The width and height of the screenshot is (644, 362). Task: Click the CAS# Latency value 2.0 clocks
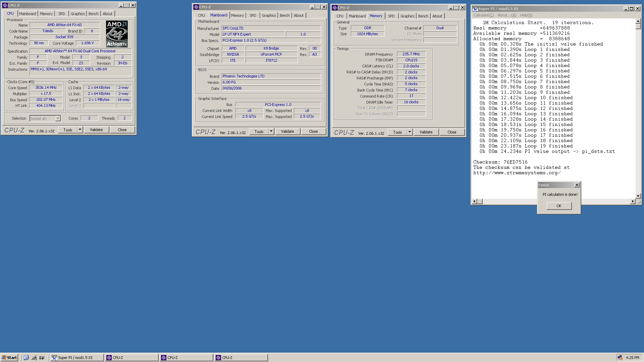pyautogui.click(x=411, y=66)
